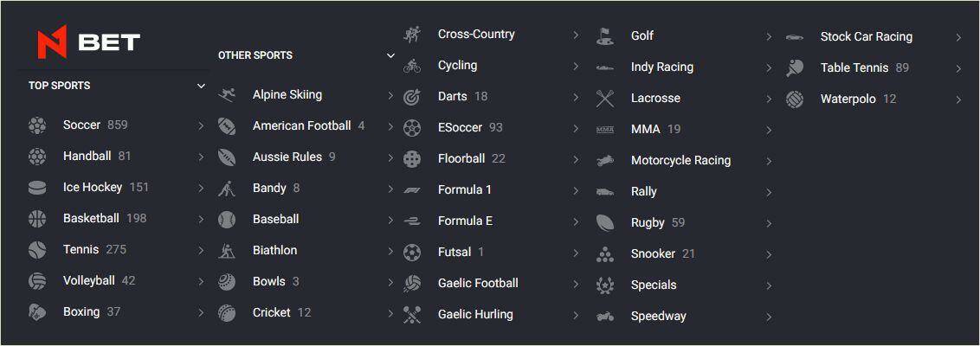Viewport: 980px width, 346px height.
Task: Select the Lacrosse sticks icon
Action: click(x=605, y=99)
